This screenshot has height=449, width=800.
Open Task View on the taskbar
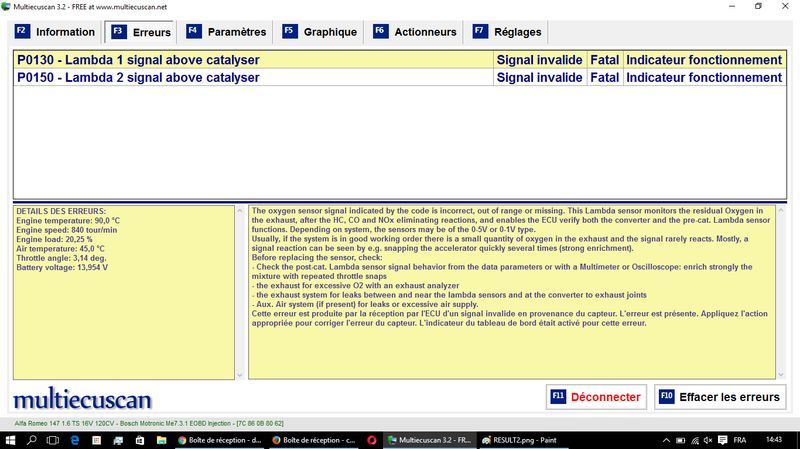click(53, 440)
